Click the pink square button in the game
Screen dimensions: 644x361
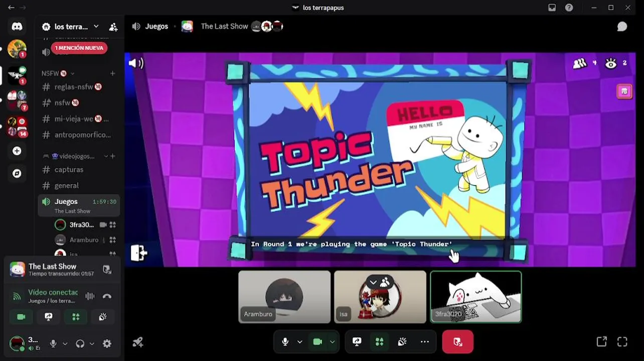[624, 91]
